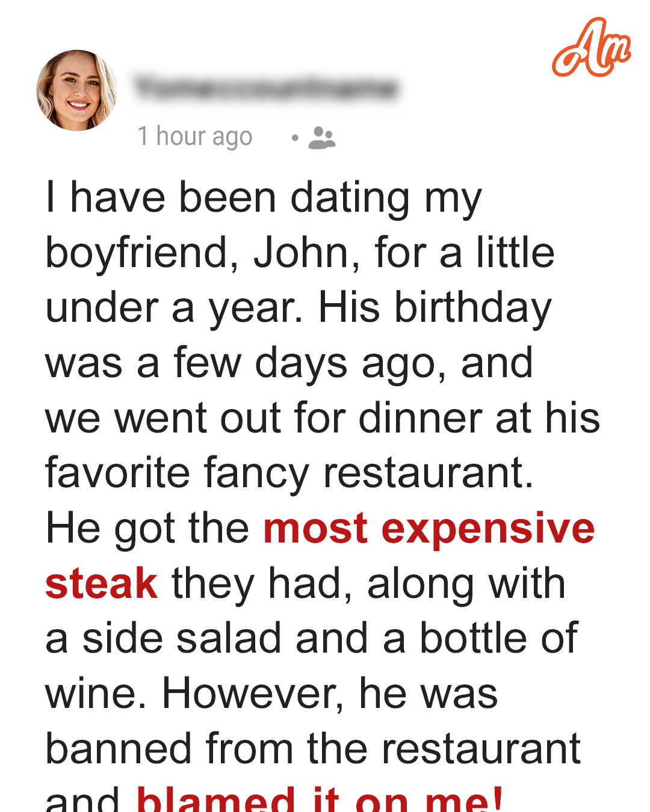This screenshot has height=812, width=650.
Task: Click "wine. However, he was" line
Action: click(x=272, y=694)
